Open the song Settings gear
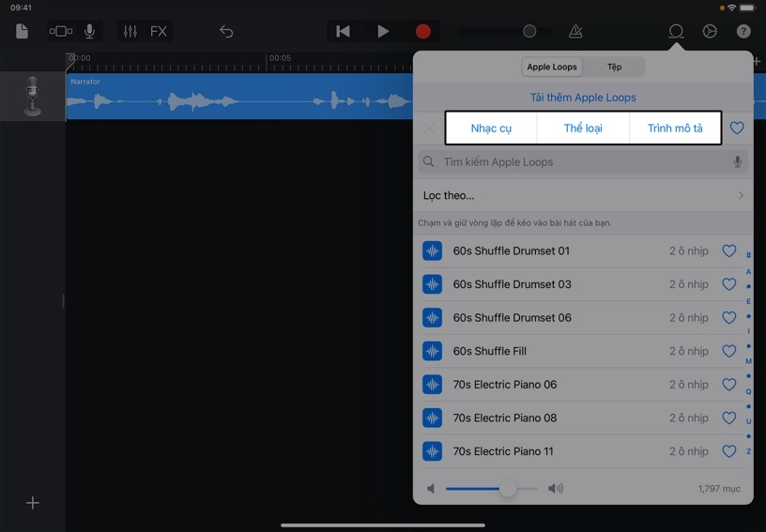 (710, 31)
